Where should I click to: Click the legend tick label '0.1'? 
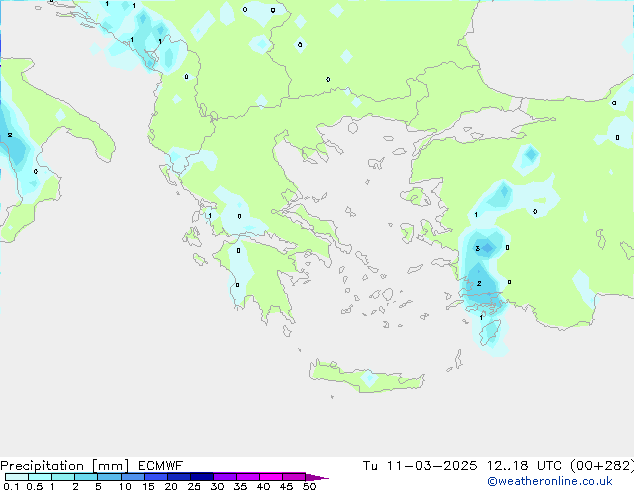[x=11, y=486]
